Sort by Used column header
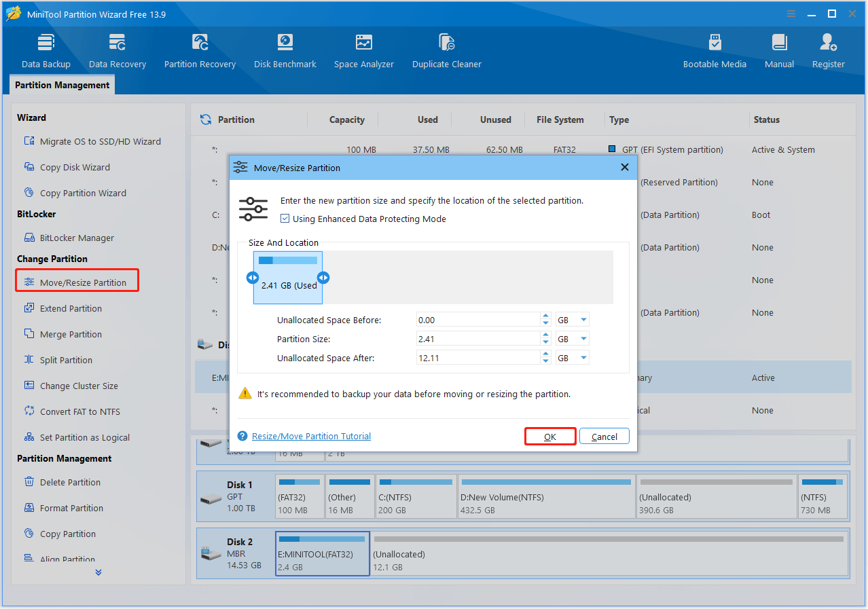Viewport: 868px width, 609px height. tap(428, 119)
